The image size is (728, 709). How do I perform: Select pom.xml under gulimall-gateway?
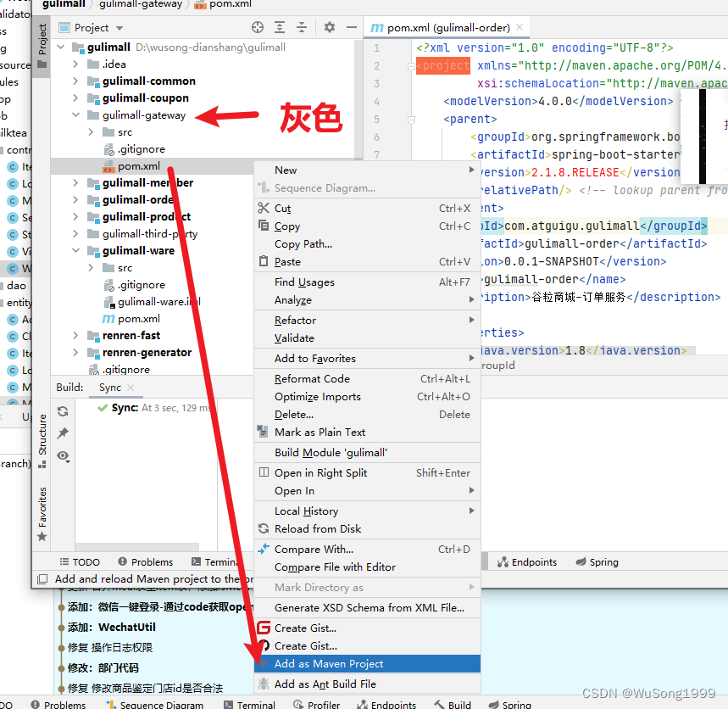tap(139, 166)
